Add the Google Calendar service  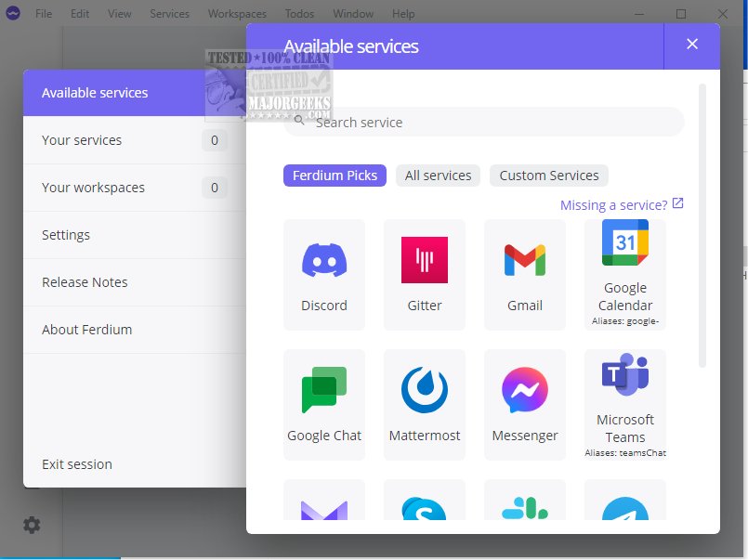pos(625,275)
